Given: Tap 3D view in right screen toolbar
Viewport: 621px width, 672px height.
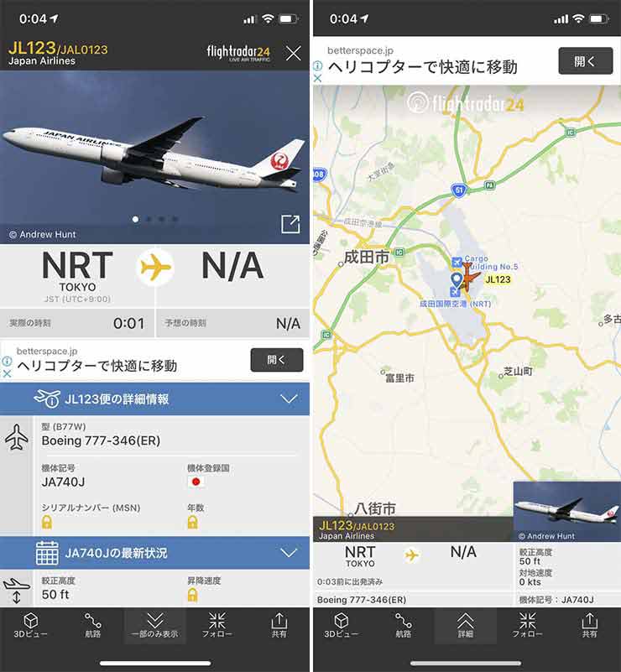Looking at the screenshot, I should [342, 625].
